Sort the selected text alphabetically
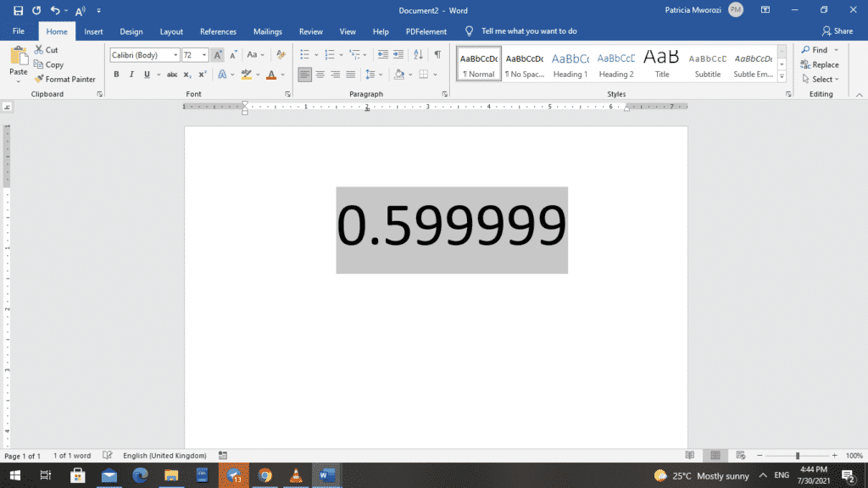868x488 pixels. point(419,55)
